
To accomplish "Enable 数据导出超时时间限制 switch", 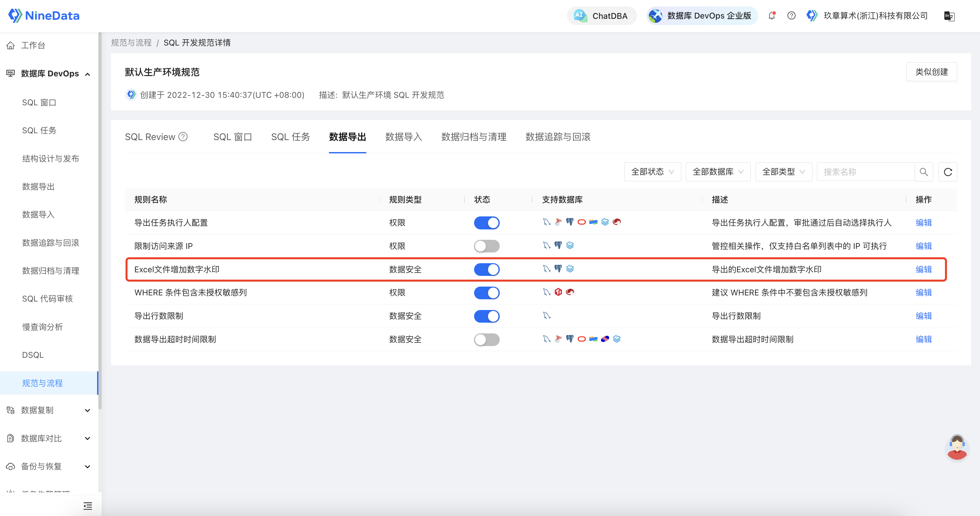I will click(486, 339).
